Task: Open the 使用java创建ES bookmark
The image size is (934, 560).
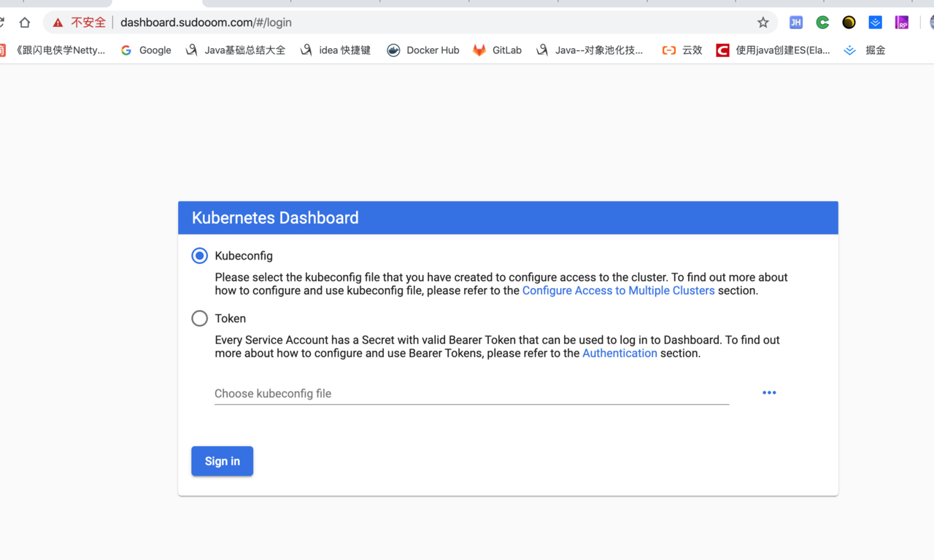Action: (773, 50)
